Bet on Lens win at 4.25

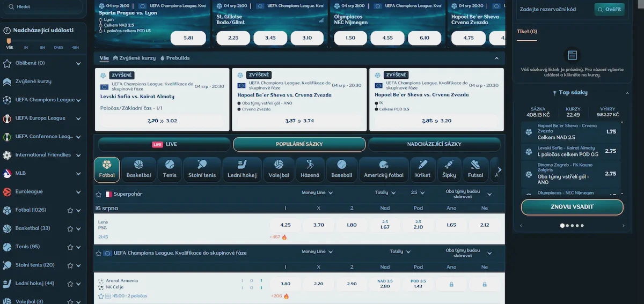click(x=286, y=225)
